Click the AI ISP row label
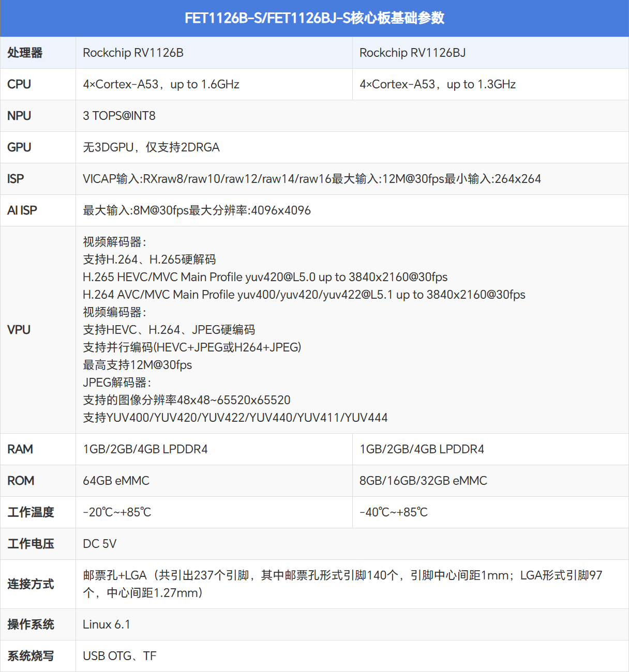 coord(22,210)
